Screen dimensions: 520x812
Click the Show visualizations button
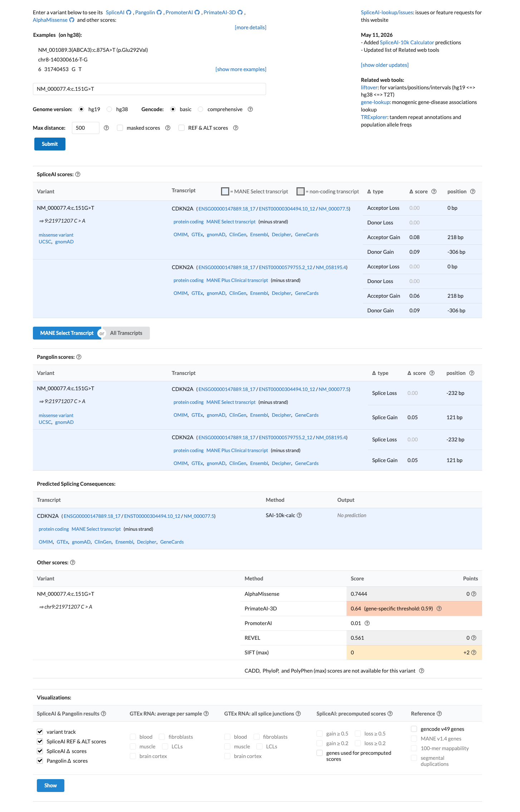click(50, 786)
